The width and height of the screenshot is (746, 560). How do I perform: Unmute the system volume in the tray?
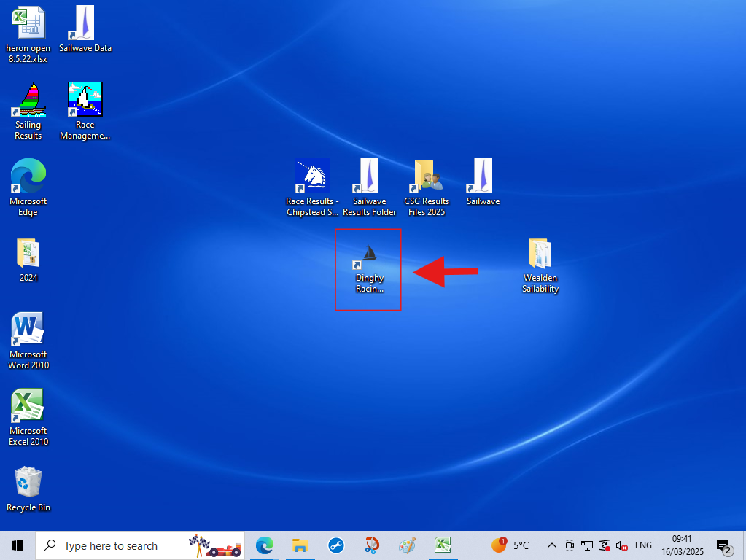pos(621,545)
